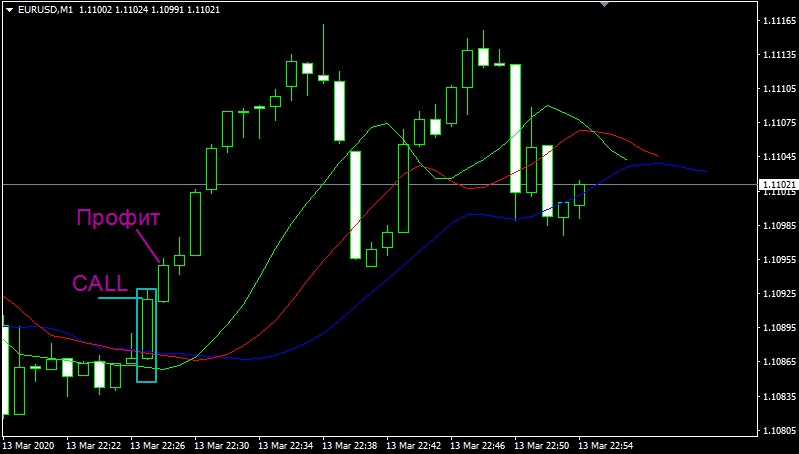Click the 1.10805 price scale label
799x454 pixels.
coord(778,431)
